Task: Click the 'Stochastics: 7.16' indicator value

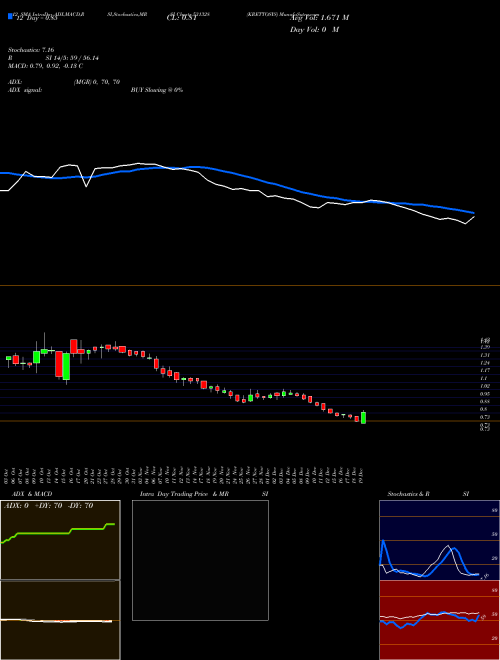Action: pyautogui.click(x=31, y=50)
